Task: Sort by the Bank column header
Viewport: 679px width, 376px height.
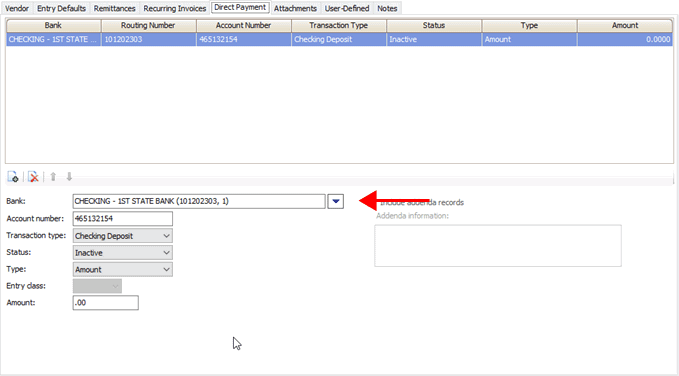Action: click(53, 26)
